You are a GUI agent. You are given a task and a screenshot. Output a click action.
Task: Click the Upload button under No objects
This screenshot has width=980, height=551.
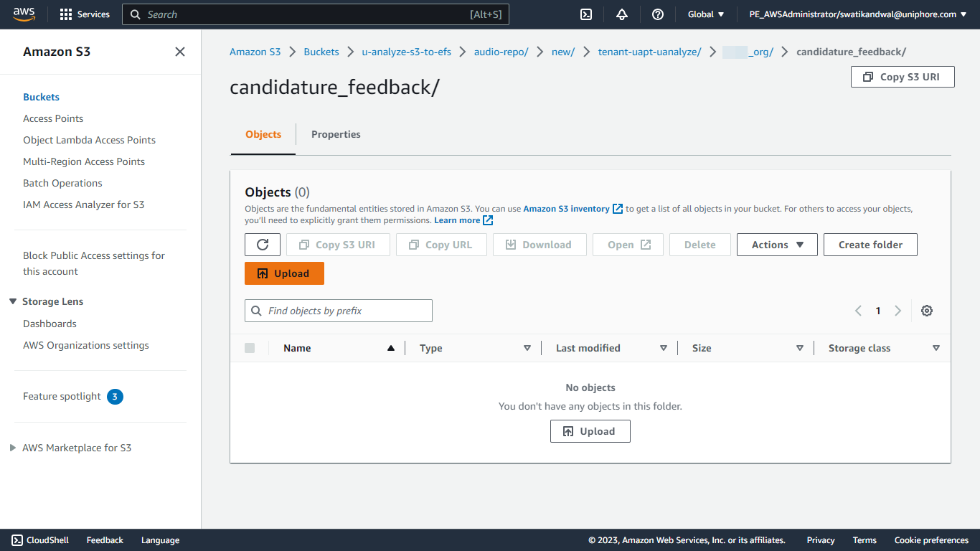pos(590,431)
